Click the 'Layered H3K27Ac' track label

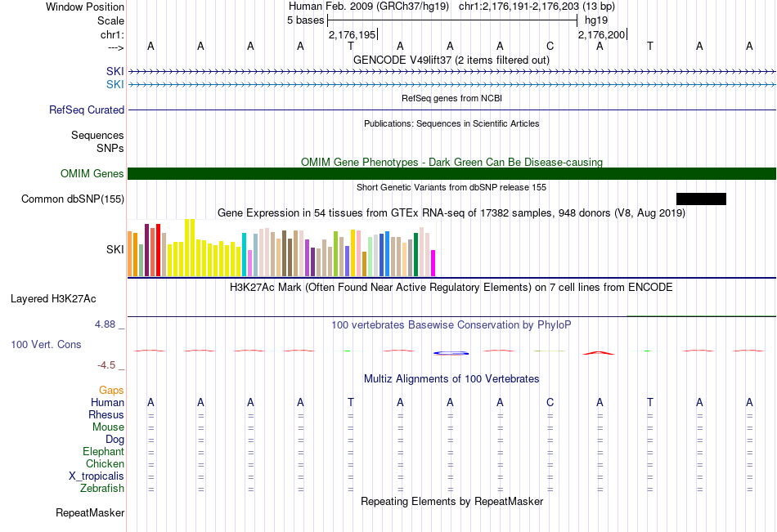[53, 299]
